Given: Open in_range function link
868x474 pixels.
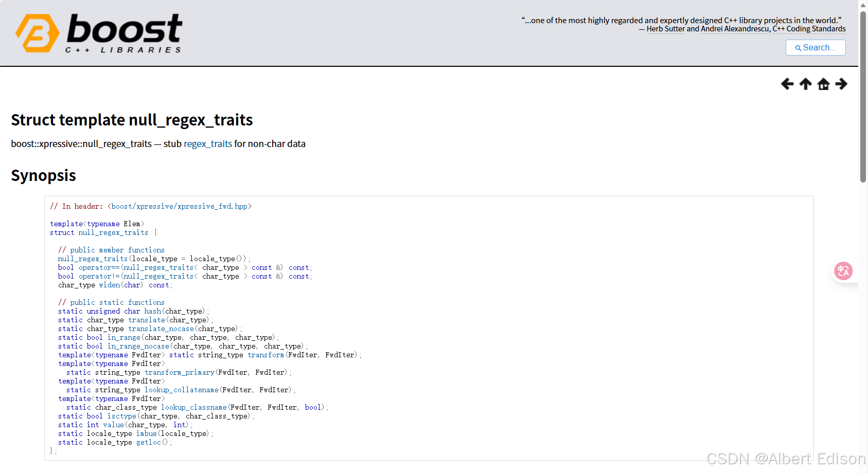Looking at the screenshot, I should point(123,337).
